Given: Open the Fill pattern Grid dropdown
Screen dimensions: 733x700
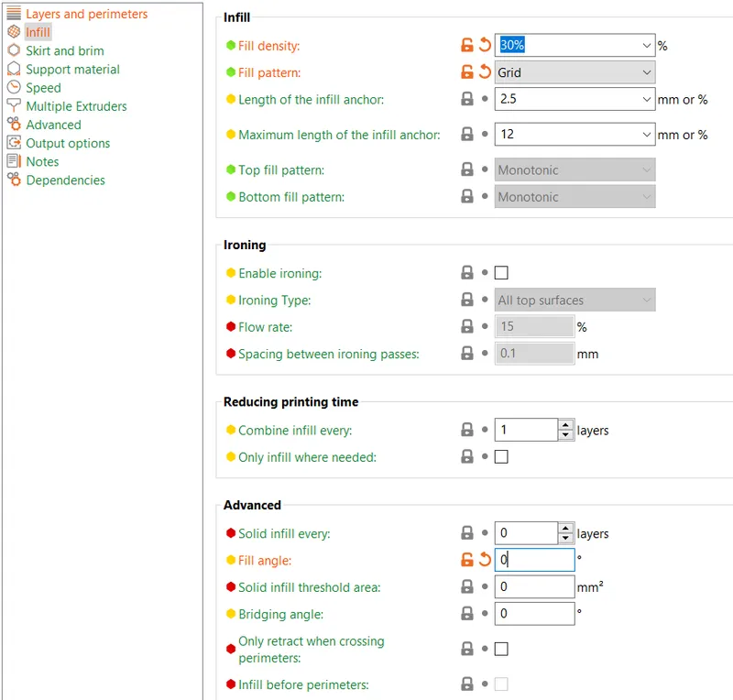Looking at the screenshot, I should click(574, 72).
